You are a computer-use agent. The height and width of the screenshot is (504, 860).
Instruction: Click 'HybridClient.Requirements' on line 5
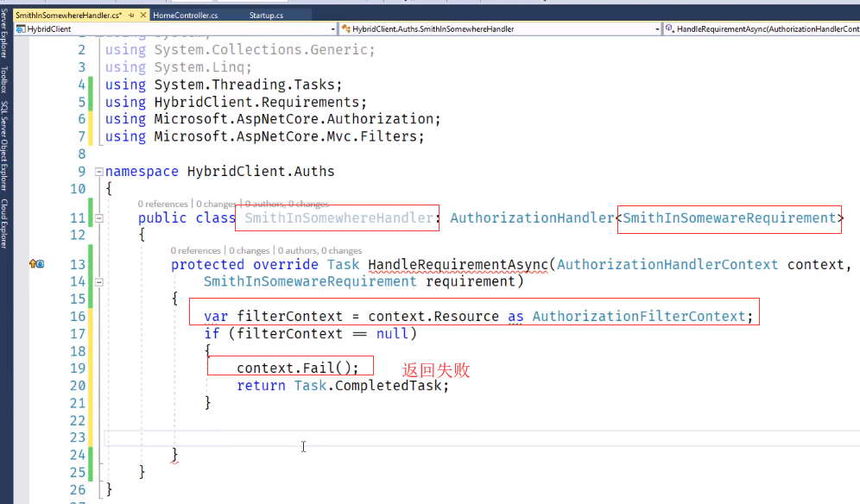(x=256, y=103)
